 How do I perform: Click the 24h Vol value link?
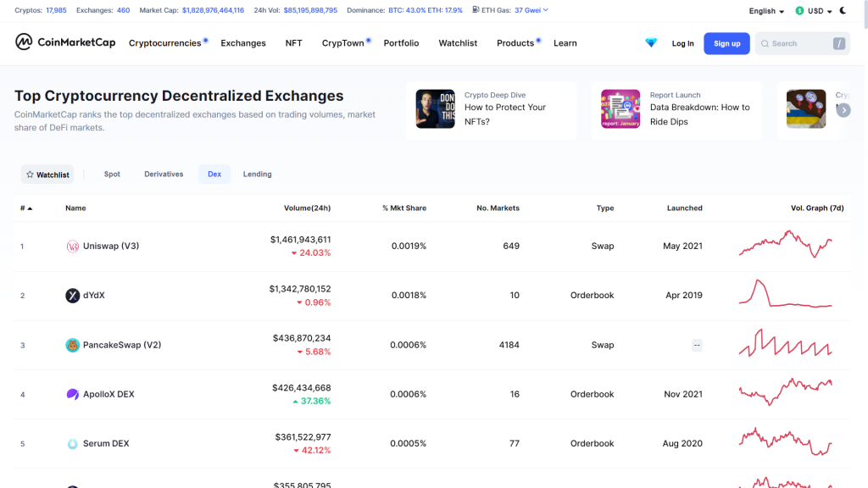tap(310, 10)
